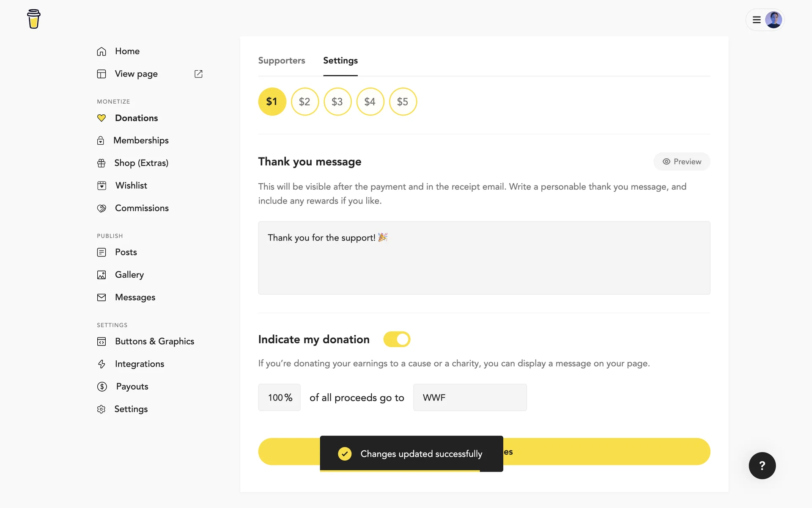
Task: Switch to the Supporters tab
Action: [281, 61]
